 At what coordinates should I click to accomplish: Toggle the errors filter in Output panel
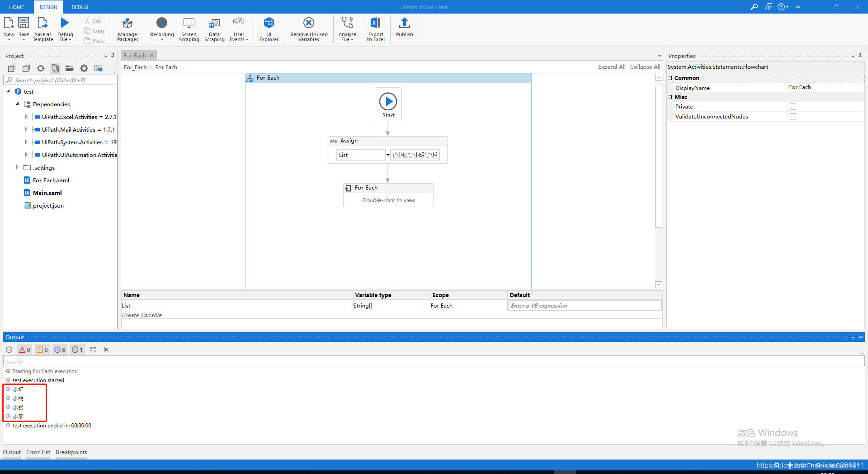tap(24, 349)
